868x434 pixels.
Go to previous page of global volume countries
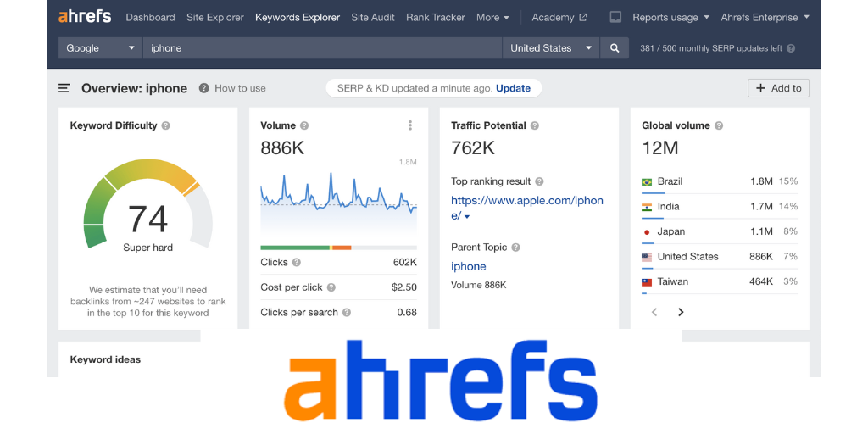654,312
